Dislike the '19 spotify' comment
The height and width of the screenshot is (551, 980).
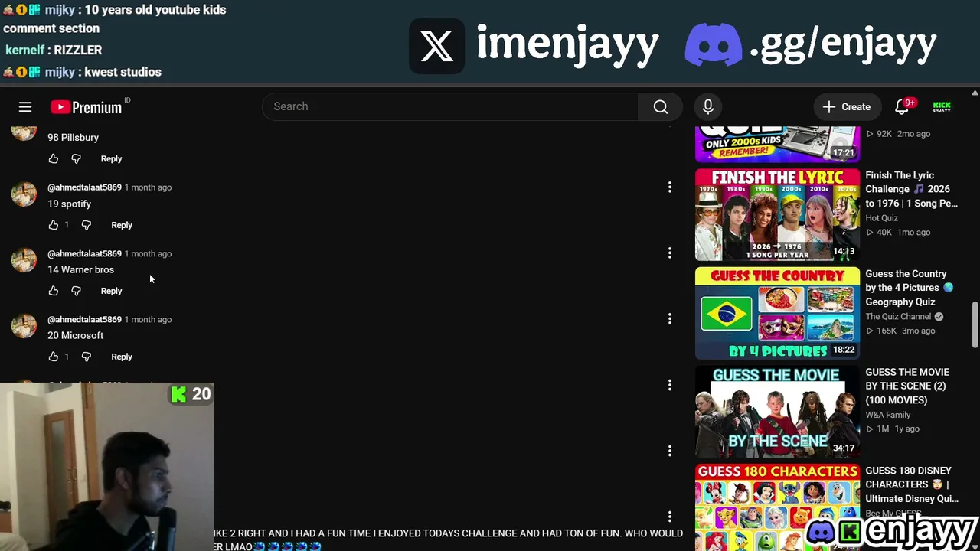point(86,225)
